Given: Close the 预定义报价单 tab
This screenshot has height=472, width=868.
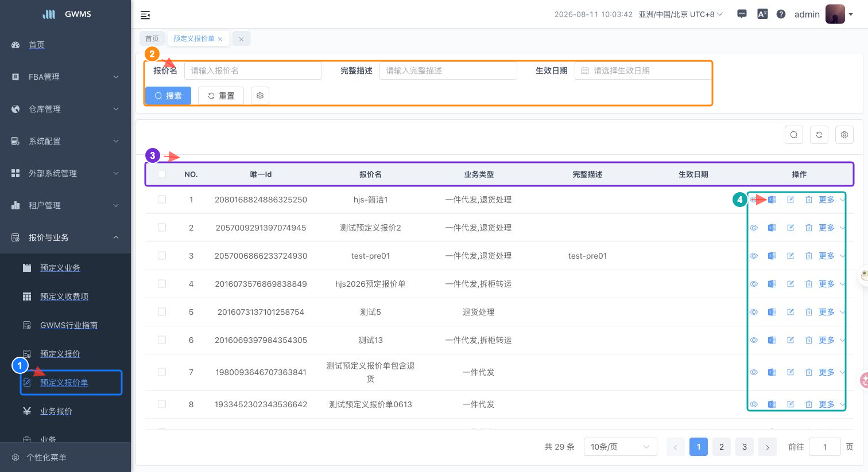Looking at the screenshot, I should 220,39.
